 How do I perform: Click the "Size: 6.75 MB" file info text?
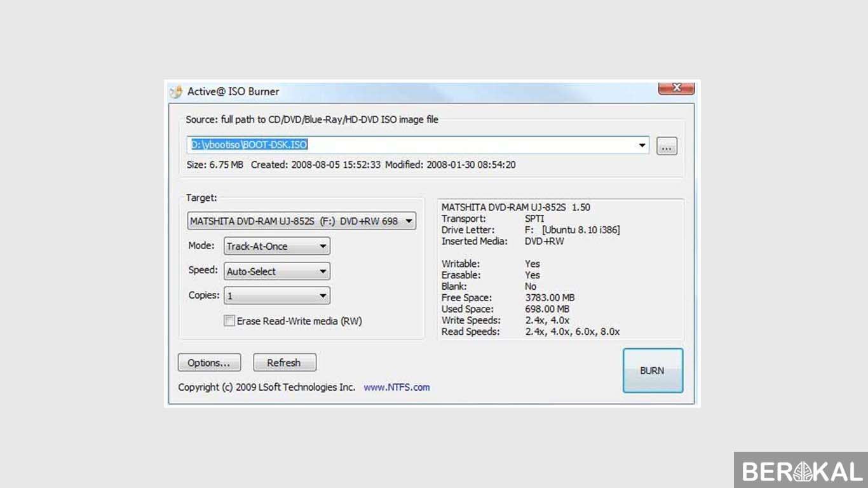(x=215, y=165)
